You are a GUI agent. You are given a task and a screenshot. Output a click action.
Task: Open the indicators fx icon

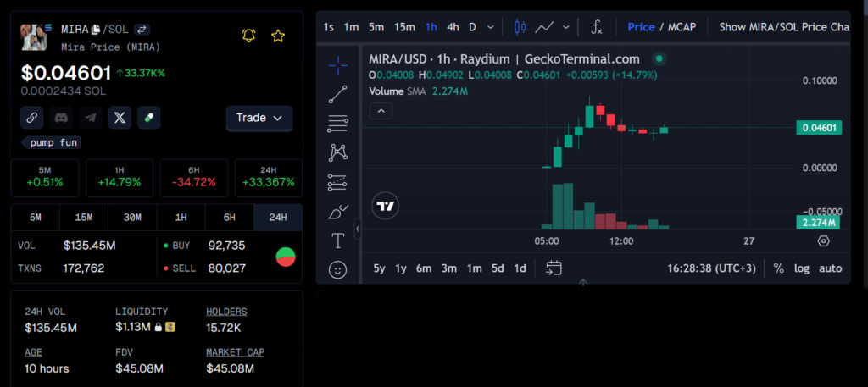[596, 27]
